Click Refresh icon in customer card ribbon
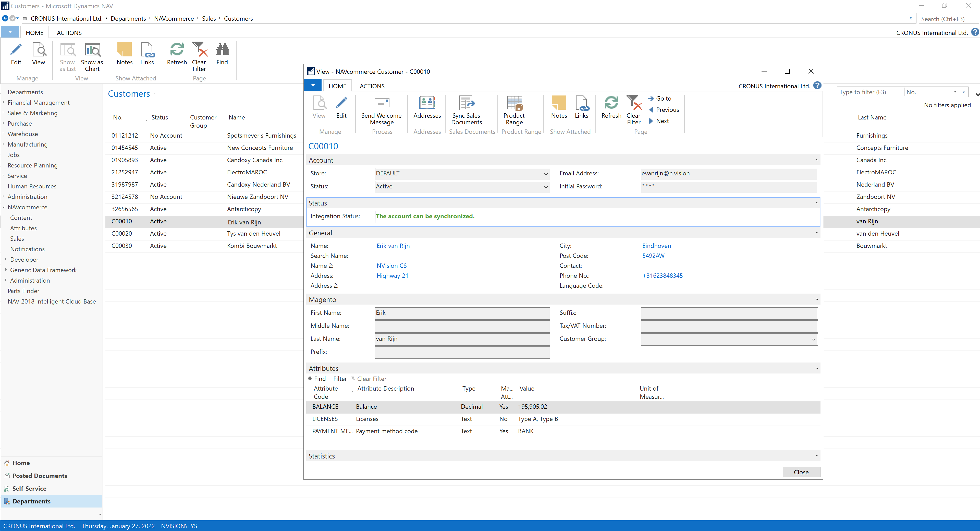980x531 pixels. [611, 103]
